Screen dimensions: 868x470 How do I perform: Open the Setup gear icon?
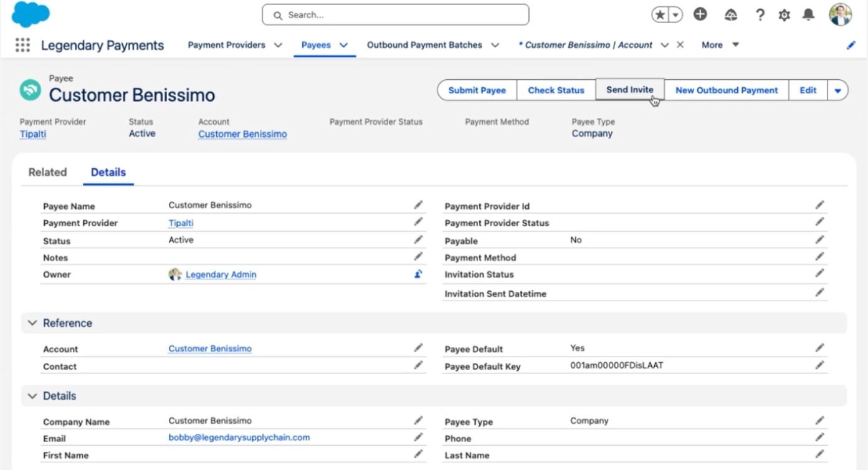click(784, 15)
